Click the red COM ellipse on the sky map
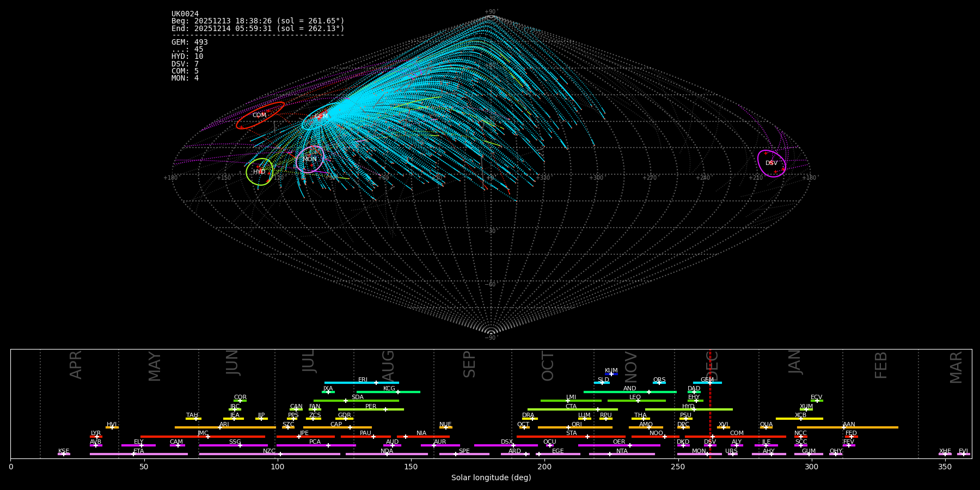 point(260,115)
